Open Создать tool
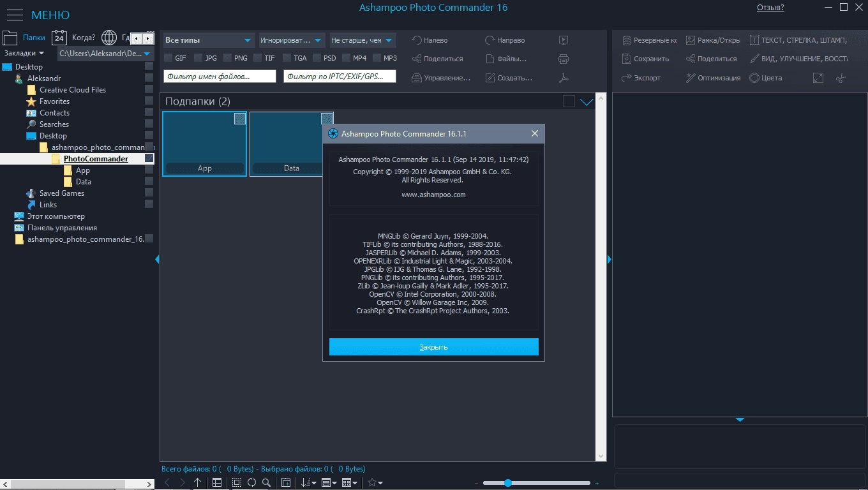Screen dimensions: 868x490 509,78
